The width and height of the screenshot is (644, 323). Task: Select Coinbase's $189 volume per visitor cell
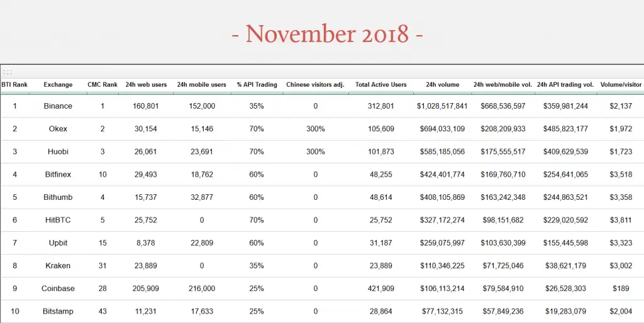621,288
